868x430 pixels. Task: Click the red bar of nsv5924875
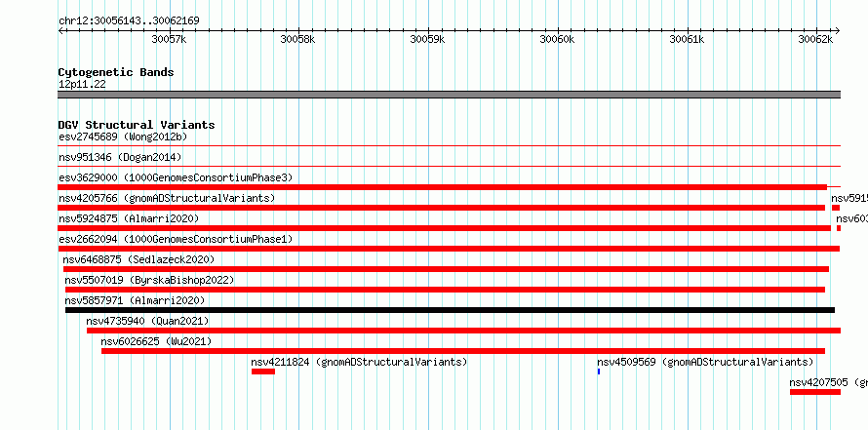coord(445,228)
